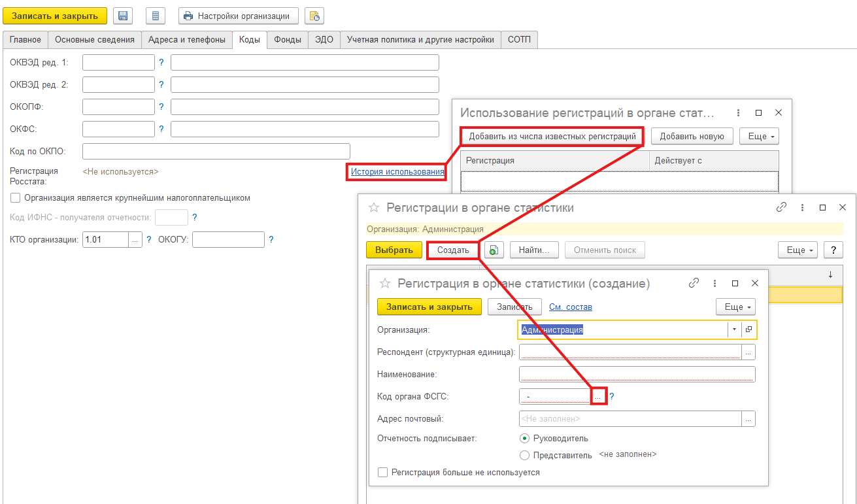This screenshot has height=504, width=857.
Task: Click the document list icon beside the save icon
Action: point(155,16)
